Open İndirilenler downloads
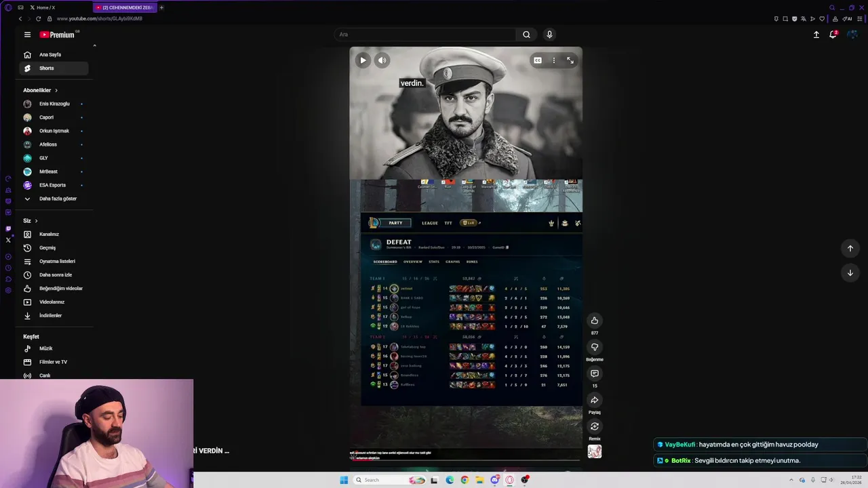This screenshot has height=488, width=868. point(54,316)
